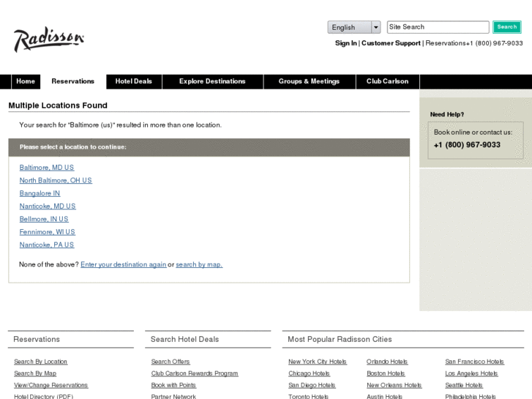Open New Orleans Hotels link
Viewport: 532px width, 399px height.
coord(394,385)
